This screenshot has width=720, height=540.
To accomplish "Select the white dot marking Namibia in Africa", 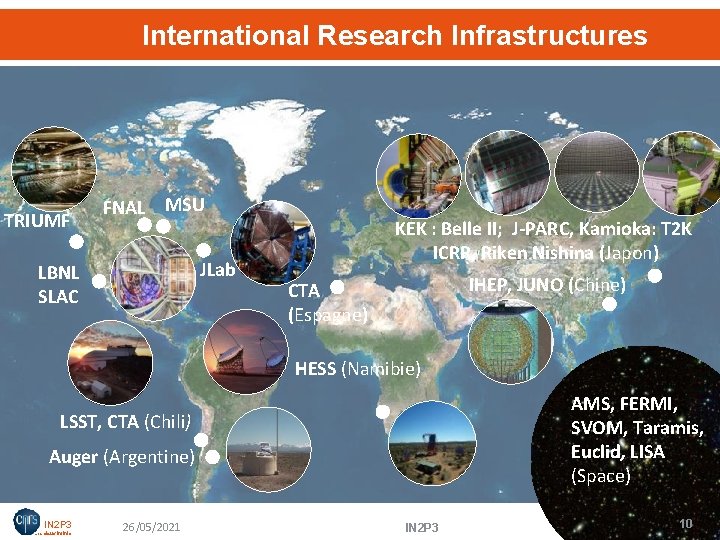I will [x=383, y=411].
